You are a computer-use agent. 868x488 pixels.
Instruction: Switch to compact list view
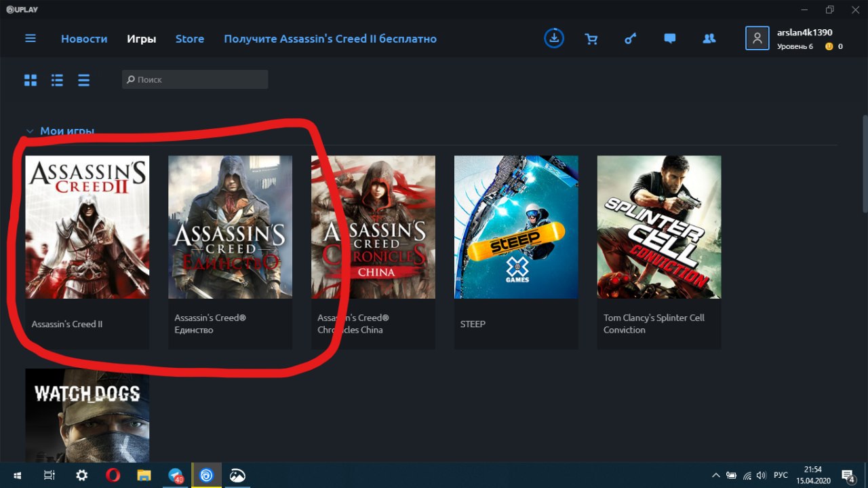pyautogui.click(x=83, y=80)
